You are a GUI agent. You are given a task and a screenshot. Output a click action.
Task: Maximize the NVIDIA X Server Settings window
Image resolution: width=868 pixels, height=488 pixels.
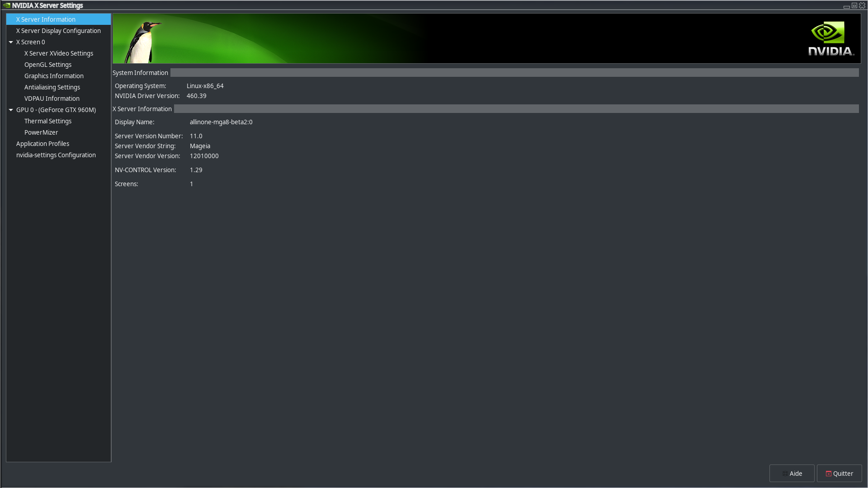pyautogui.click(x=854, y=5)
